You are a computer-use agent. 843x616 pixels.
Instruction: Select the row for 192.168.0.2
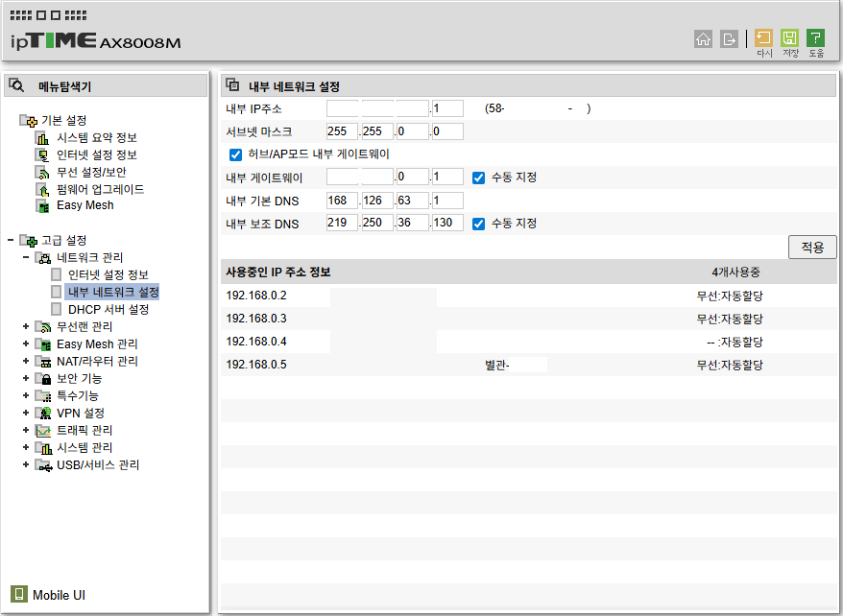click(528, 296)
